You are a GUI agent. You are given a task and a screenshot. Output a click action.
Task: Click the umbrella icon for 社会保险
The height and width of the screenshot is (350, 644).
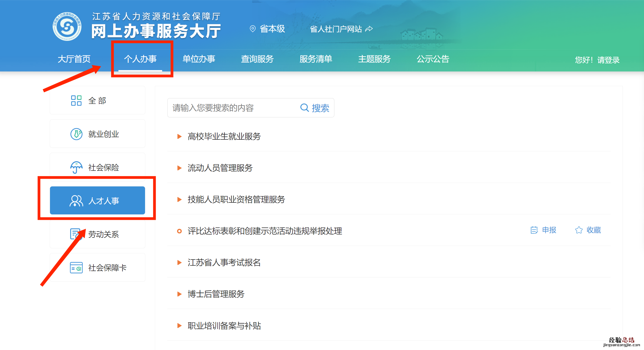point(76,167)
